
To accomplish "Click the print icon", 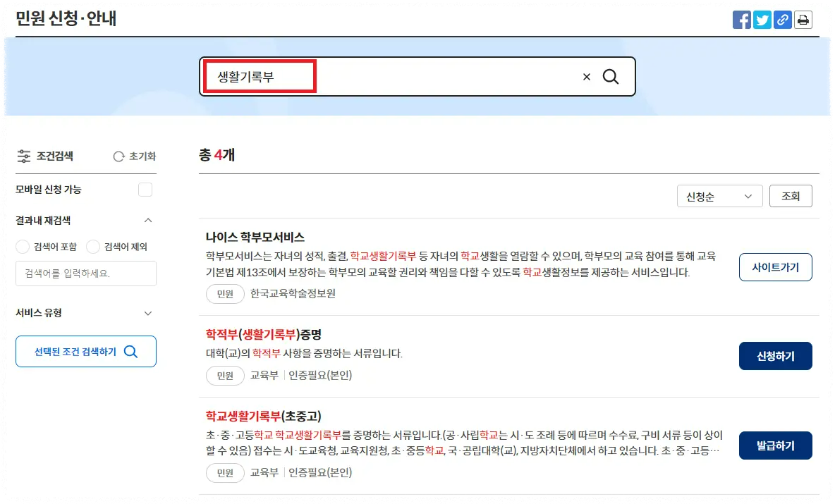I will click(803, 20).
